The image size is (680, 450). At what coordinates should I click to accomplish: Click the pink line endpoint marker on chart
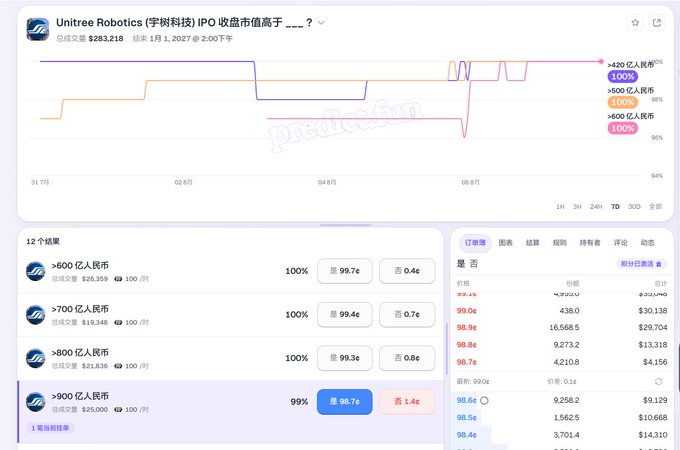point(601,62)
